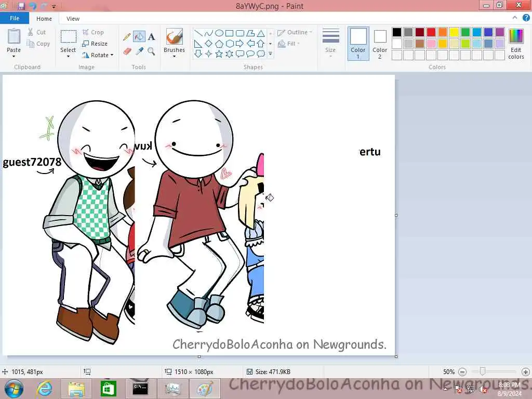The width and height of the screenshot is (532, 399).
Task: Collapse the ribbon with the chevron
Action: coord(515,18)
